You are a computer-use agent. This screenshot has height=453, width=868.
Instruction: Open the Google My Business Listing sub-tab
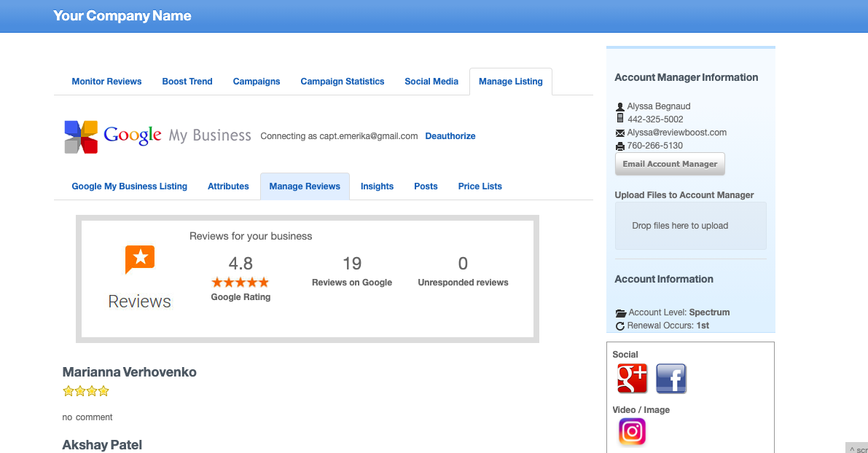coord(130,186)
